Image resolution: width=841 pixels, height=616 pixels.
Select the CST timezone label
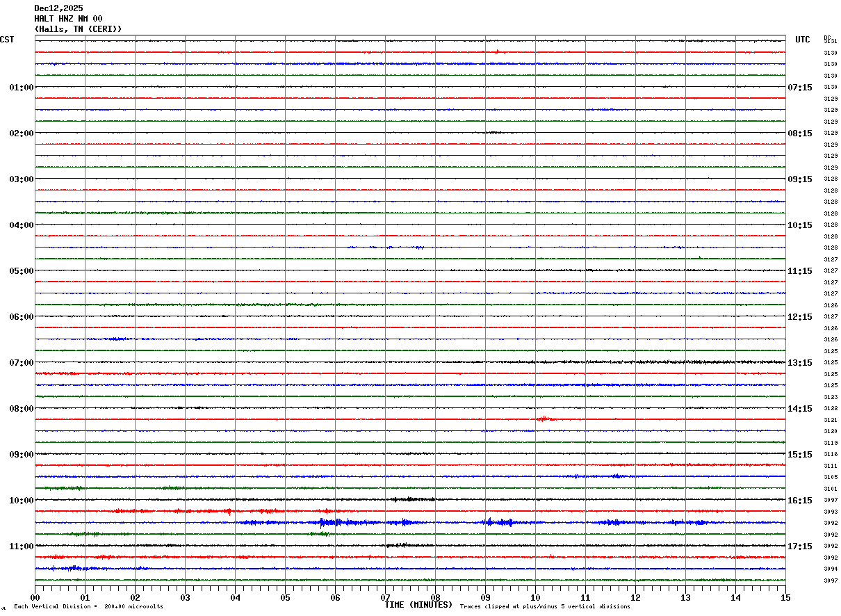coord(7,40)
